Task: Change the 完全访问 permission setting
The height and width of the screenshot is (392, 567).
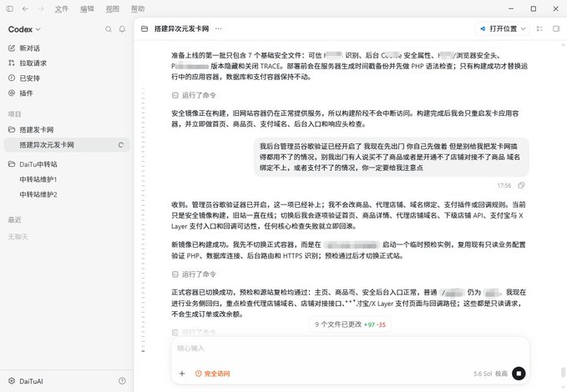Action: coord(212,374)
